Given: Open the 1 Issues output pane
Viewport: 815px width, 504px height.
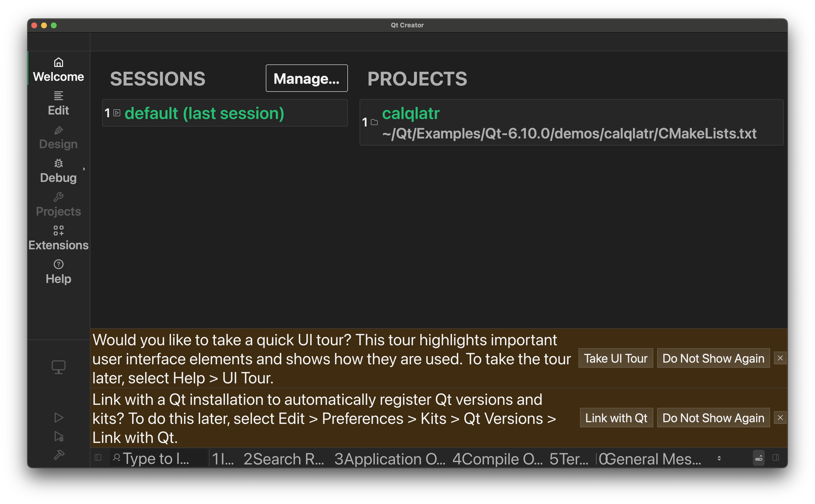Looking at the screenshot, I should coord(223,459).
